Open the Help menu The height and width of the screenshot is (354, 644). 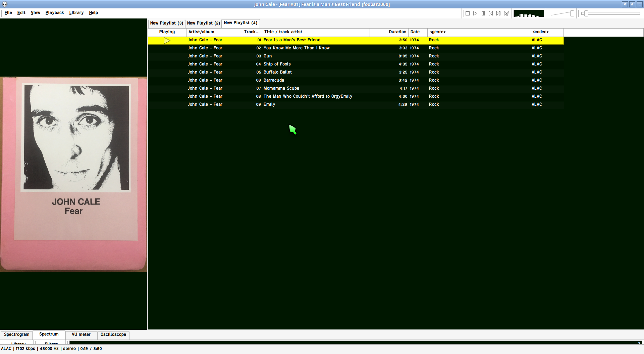tap(94, 13)
